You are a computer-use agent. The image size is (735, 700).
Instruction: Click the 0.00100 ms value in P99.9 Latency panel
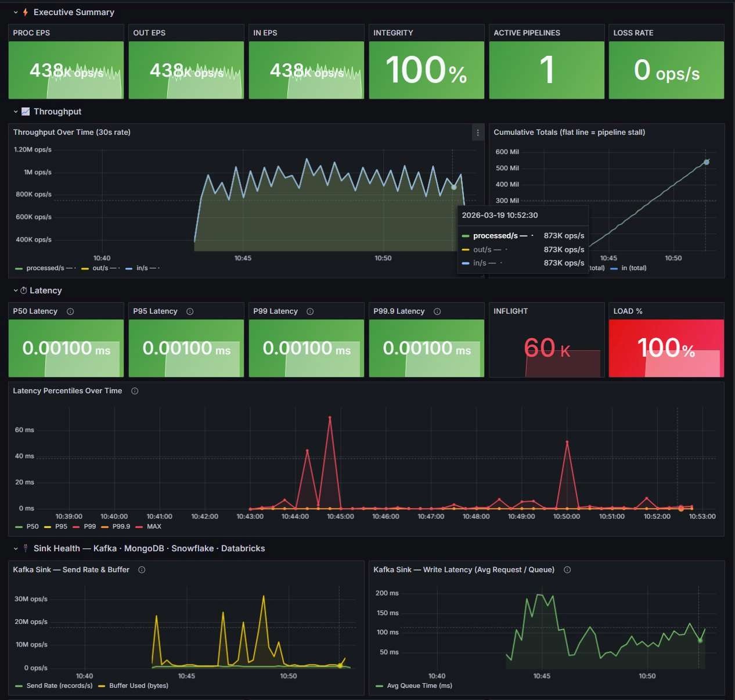[427, 348]
